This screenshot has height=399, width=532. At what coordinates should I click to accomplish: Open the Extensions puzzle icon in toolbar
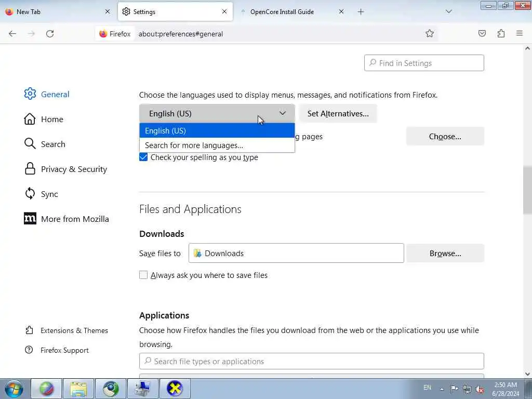[x=501, y=33]
